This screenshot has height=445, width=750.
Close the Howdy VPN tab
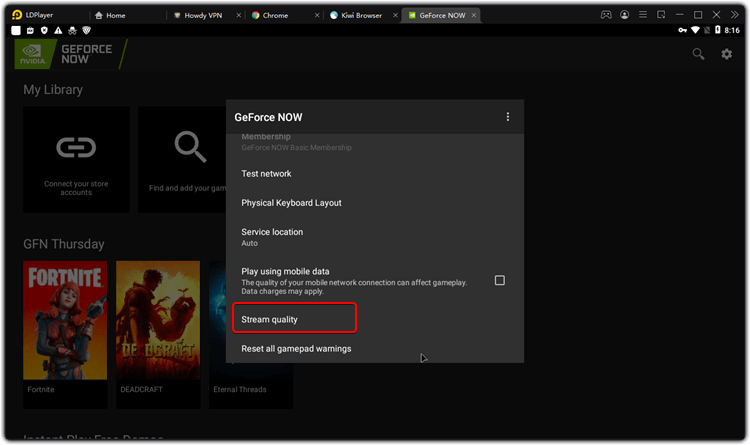point(239,15)
